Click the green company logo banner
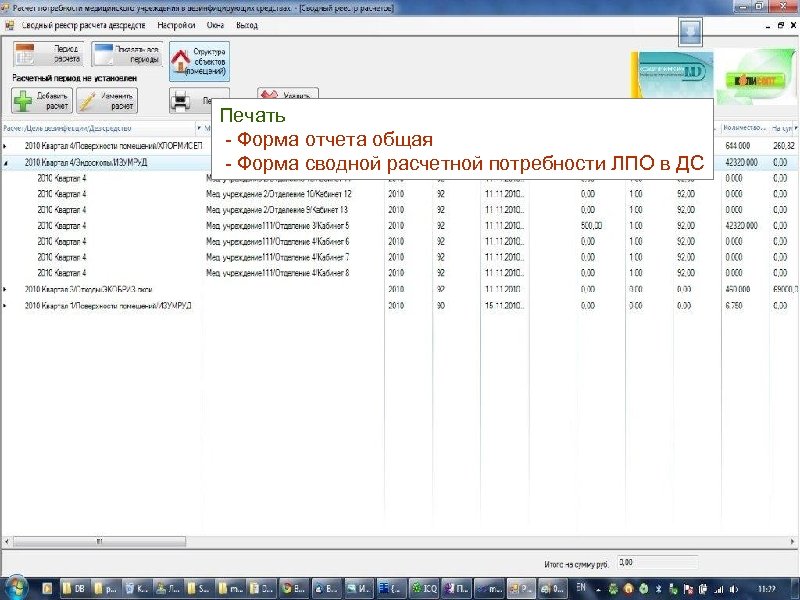 click(x=755, y=77)
